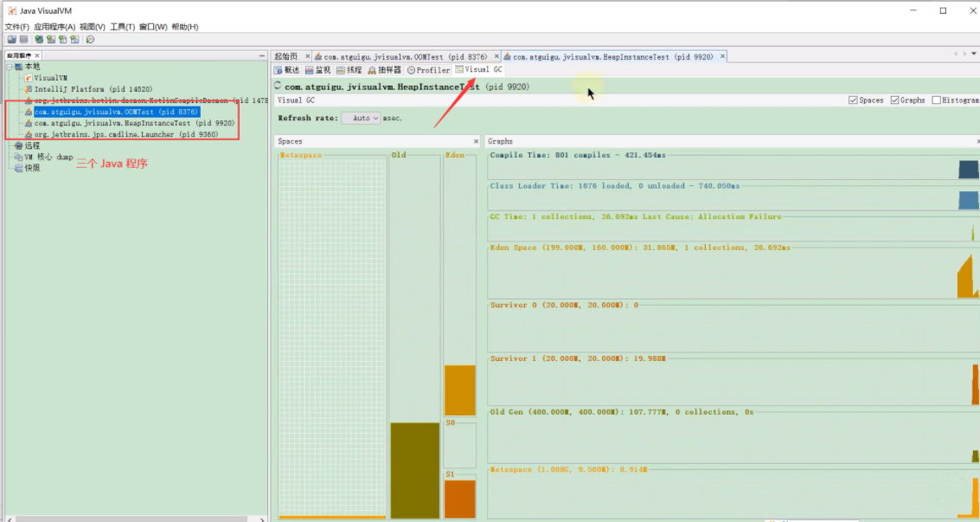Open the 工具(T) menu

(x=123, y=27)
